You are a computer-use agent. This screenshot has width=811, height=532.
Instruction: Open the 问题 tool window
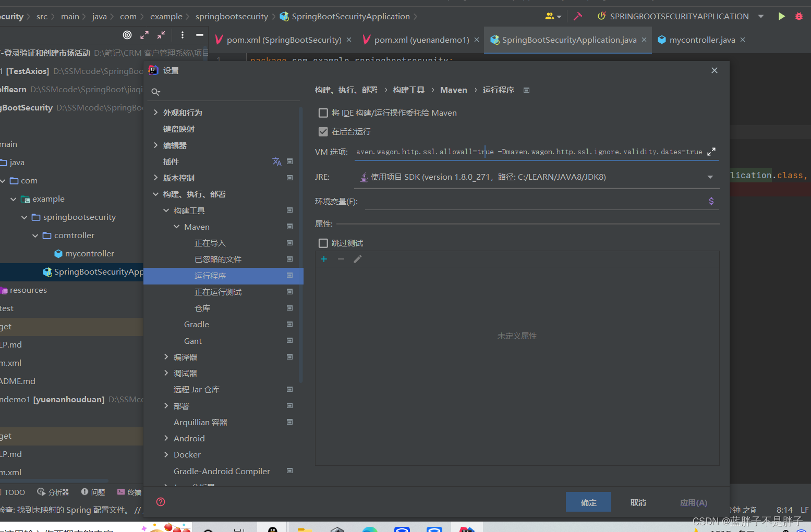(93, 492)
